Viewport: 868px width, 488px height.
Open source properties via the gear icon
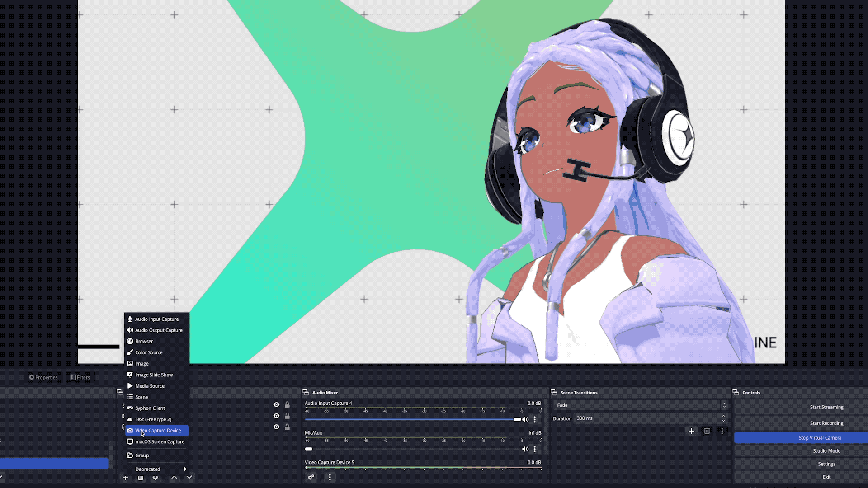point(156,478)
